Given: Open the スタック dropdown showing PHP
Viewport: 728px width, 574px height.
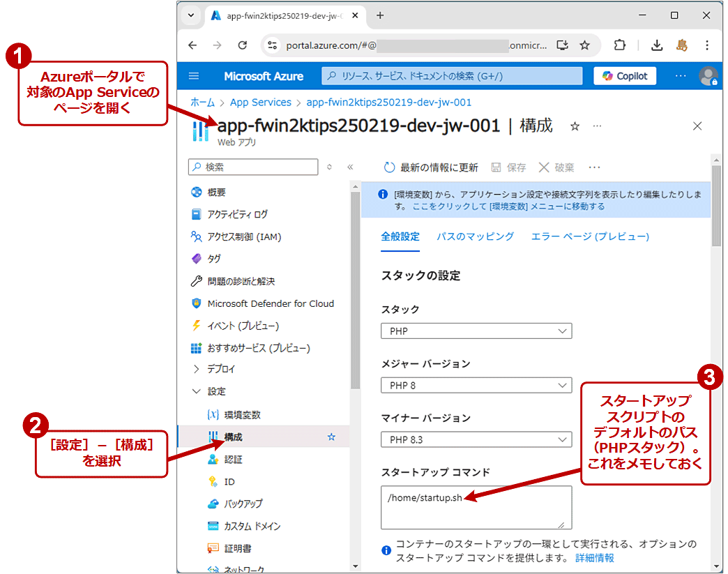Looking at the screenshot, I should (476, 331).
